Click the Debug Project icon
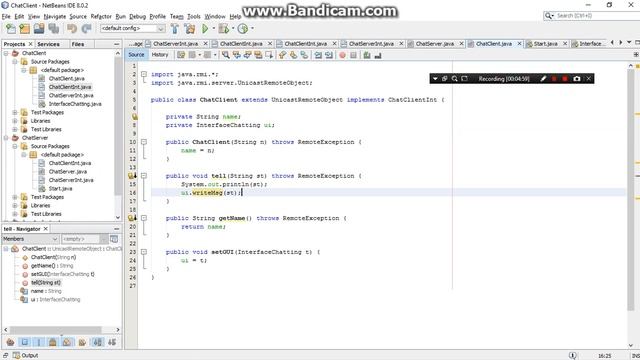 tap(223, 29)
